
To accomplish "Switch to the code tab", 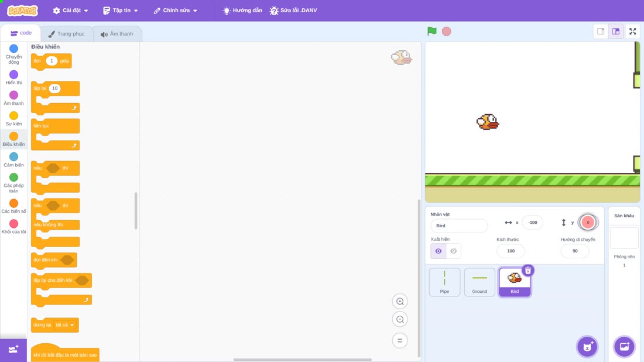I will coord(21,33).
